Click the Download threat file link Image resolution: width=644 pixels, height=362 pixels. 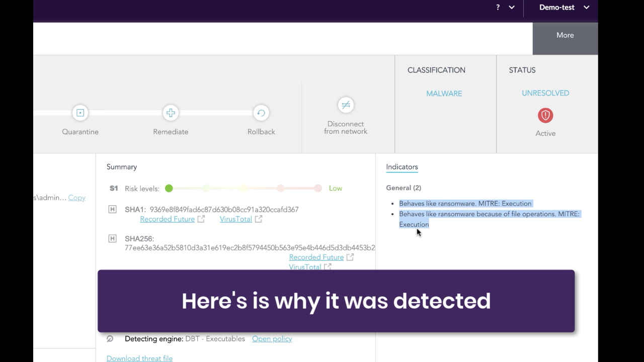click(139, 358)
